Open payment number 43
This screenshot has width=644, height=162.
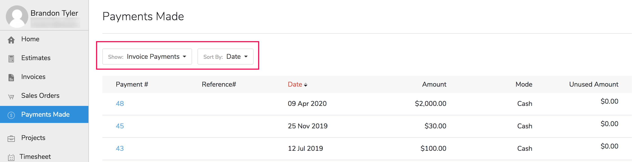click(x=120, y=148)
